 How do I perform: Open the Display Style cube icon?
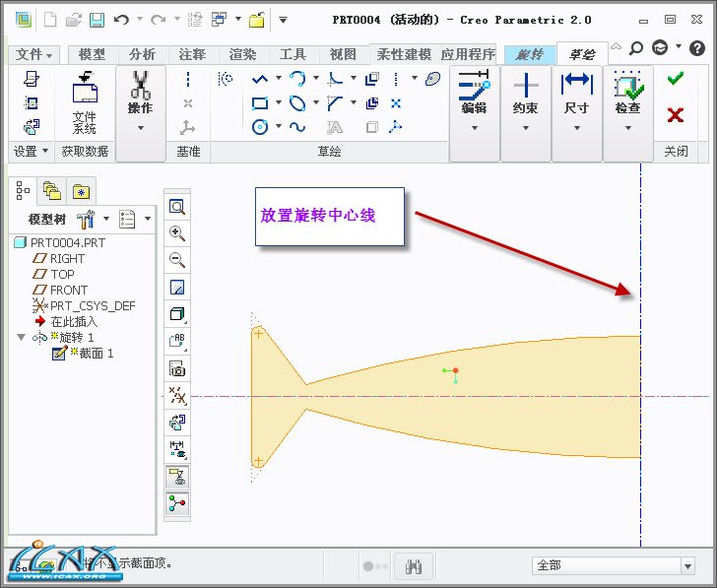(177, 314)
